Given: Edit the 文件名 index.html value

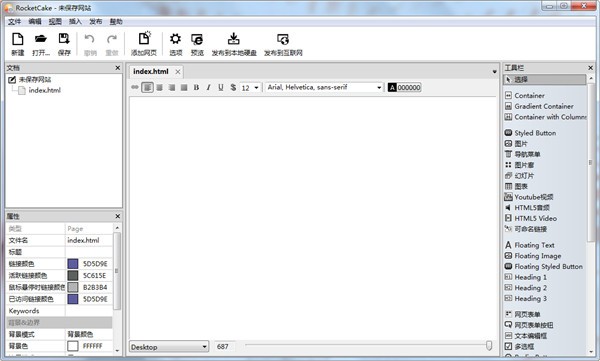Looking at the screenshot, I should coord(89,240).
